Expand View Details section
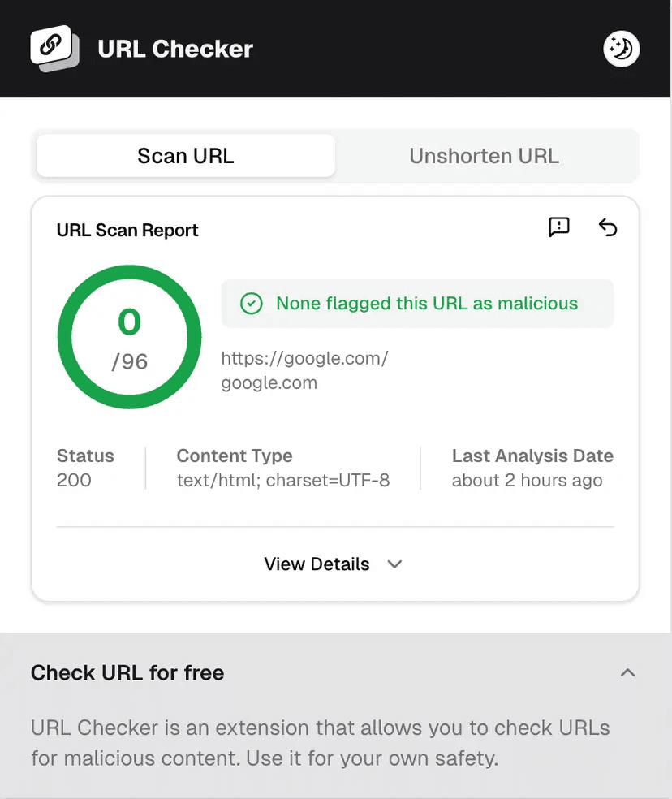This screenshot has height=799, width=672. pos(334,564)
